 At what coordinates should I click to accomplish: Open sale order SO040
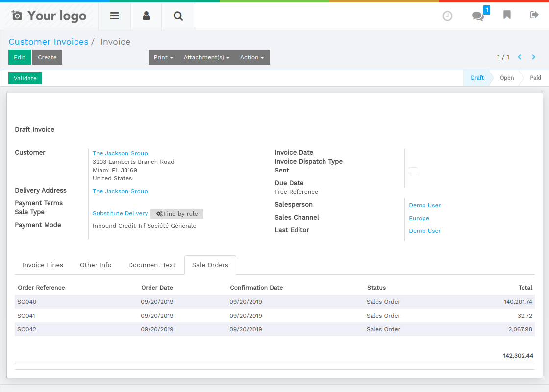point(26,302)
